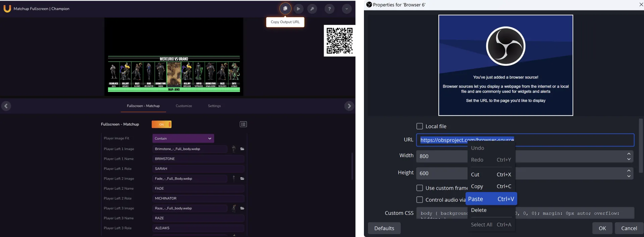Click the Custom CSS text box

525,213
